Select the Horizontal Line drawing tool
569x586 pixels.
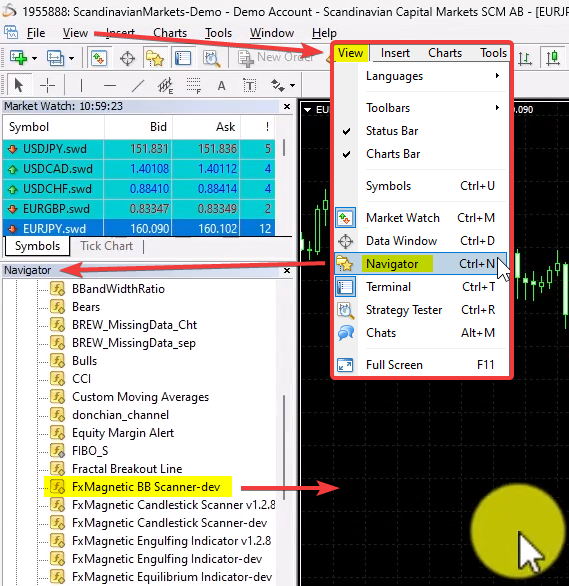click(x=109, y=86)
